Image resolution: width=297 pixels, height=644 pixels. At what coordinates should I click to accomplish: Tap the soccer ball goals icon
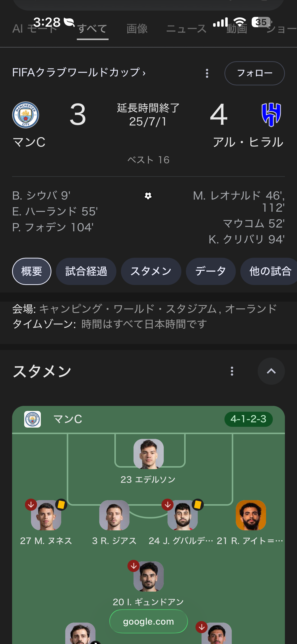pyautogui.click(x=148, y=196)
